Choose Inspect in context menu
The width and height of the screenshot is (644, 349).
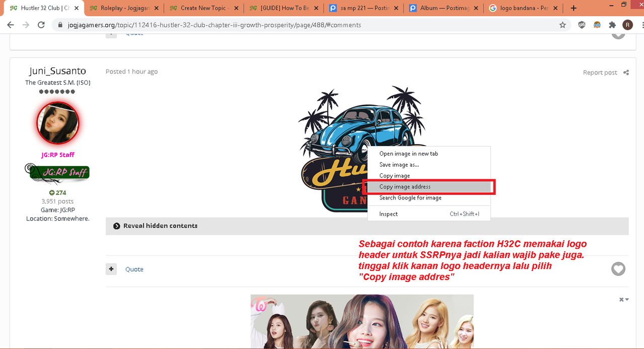coord(429,214)
